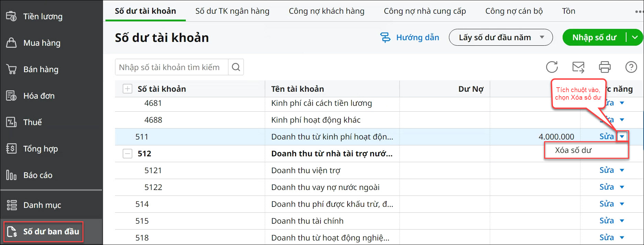Expand all rows with header plus box

coord(127,89)
